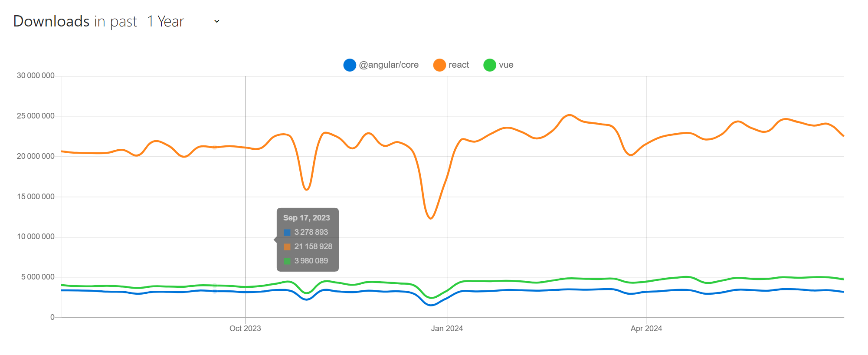Viewport: 868px width, 355px height.
Task: Click the Oct 2023 axis label
Action: pyautogui.click(x=246, y=329)
